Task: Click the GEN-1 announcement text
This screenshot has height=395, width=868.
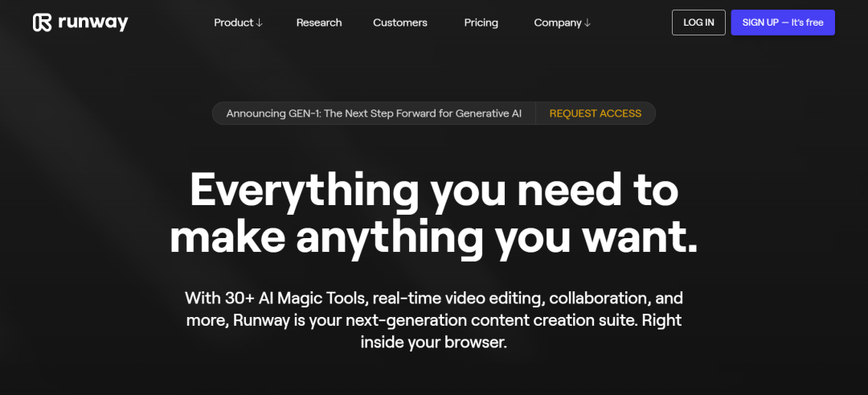Action: (x=375, y=113)
